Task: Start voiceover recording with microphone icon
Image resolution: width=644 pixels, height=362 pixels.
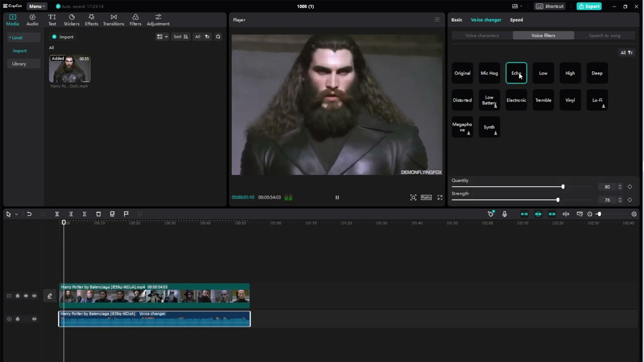Action: pyautogui.click(x=505, y=214)
